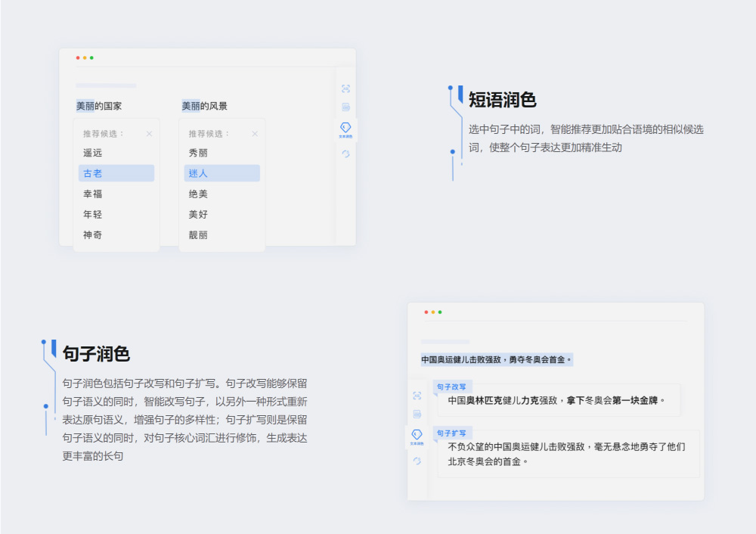Image resolution: width=756 pixels, height=534 pixels.
Task: Click the document icon in bottom window sidebar
Action: pyautogui.click(x=416, y=413)
